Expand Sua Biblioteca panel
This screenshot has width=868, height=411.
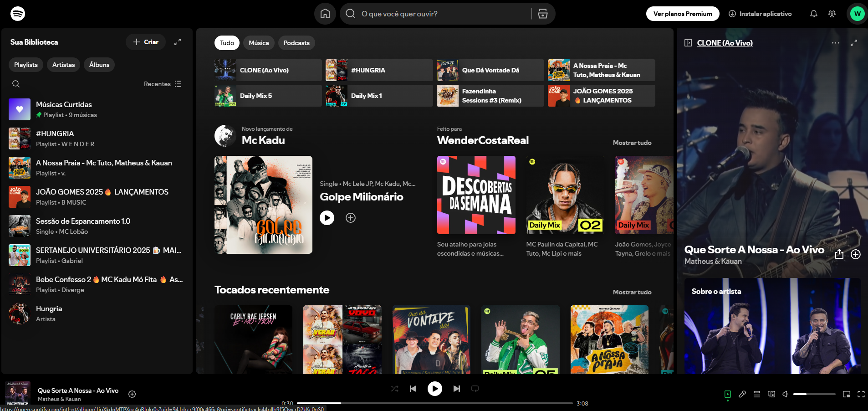click(x=178, y=42)
